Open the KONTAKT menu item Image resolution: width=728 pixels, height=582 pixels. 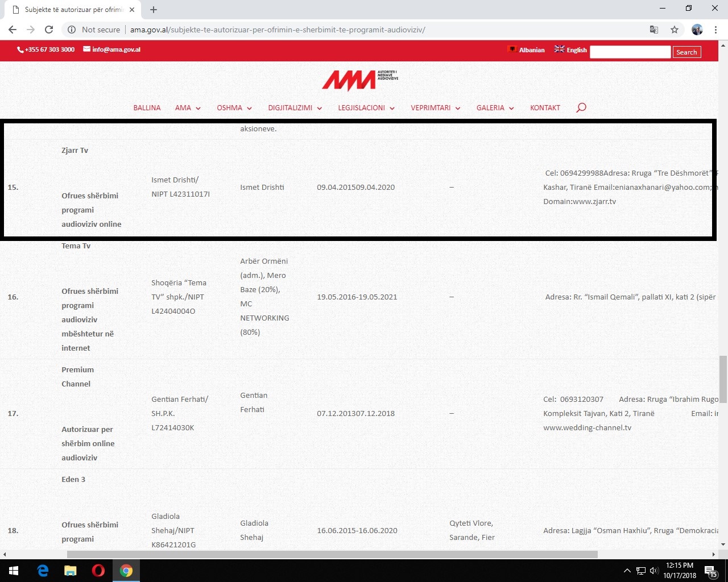pos(545,107)
